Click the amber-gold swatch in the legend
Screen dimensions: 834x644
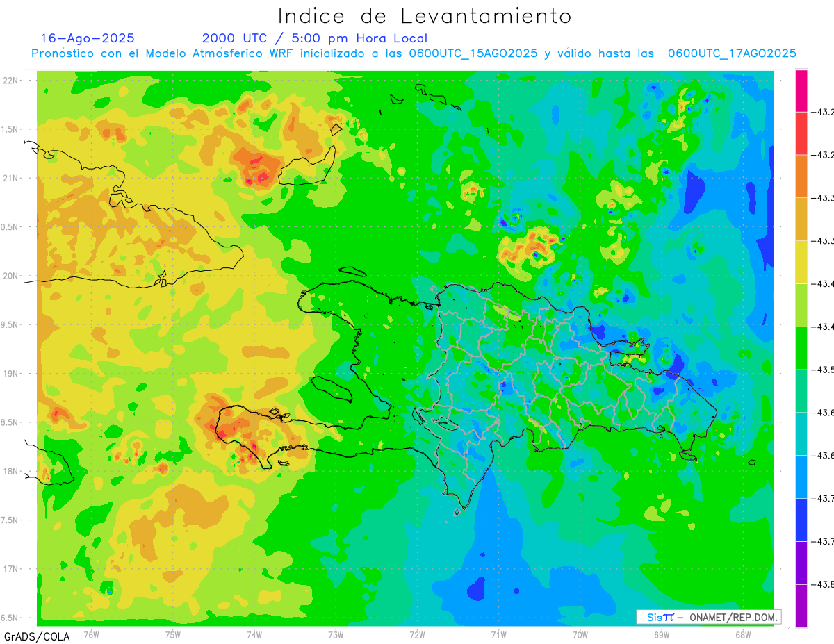(801, 220)
